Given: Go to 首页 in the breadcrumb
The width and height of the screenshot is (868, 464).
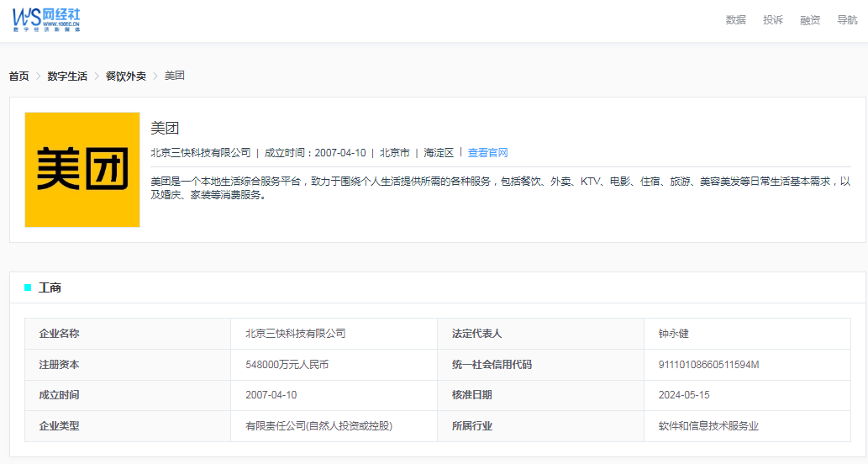Looking at the screenshot, I should click(18, 76).
